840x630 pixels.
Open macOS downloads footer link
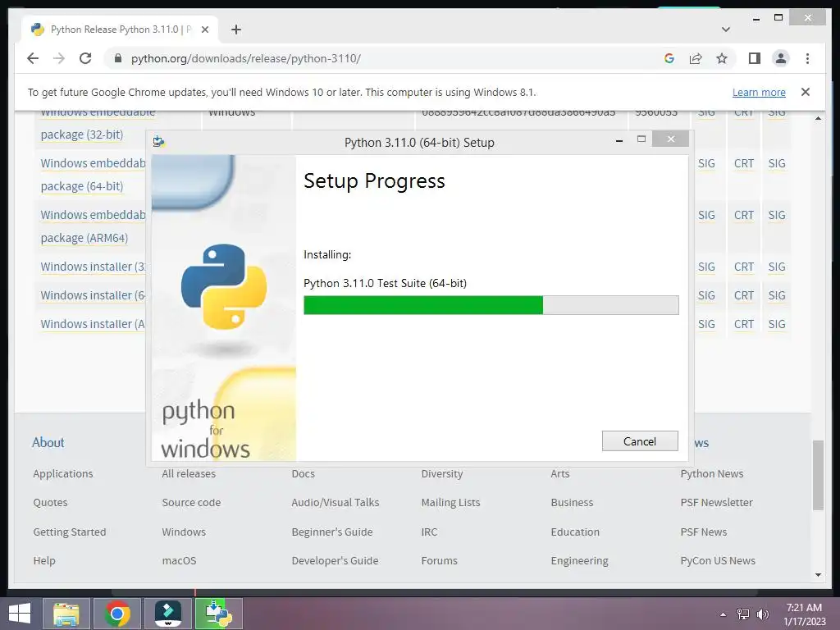tap(179, 560)
